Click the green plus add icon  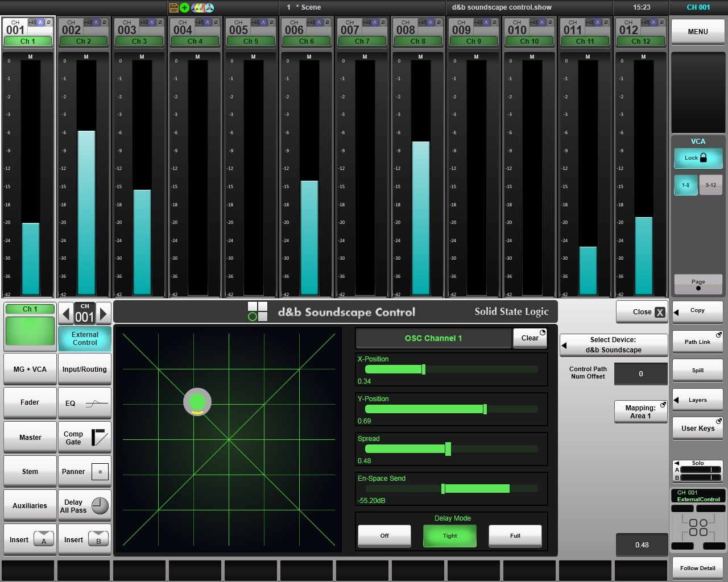point(184,7)
